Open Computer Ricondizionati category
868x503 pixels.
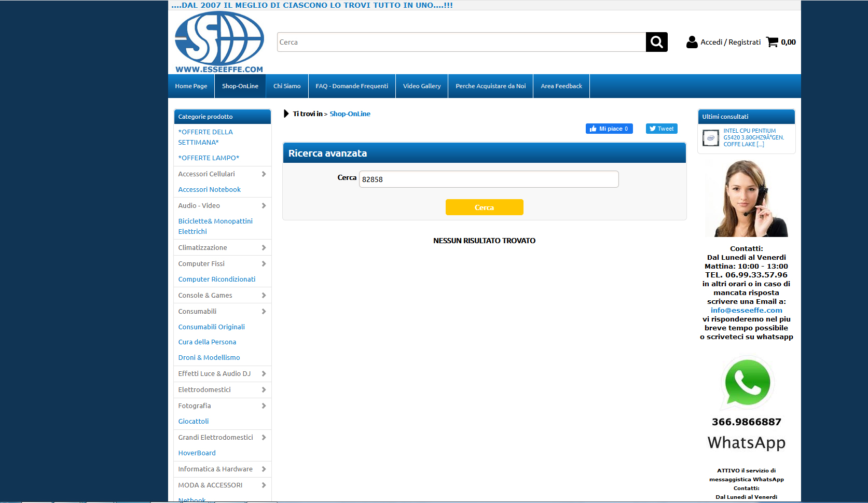tap(217, 280)
